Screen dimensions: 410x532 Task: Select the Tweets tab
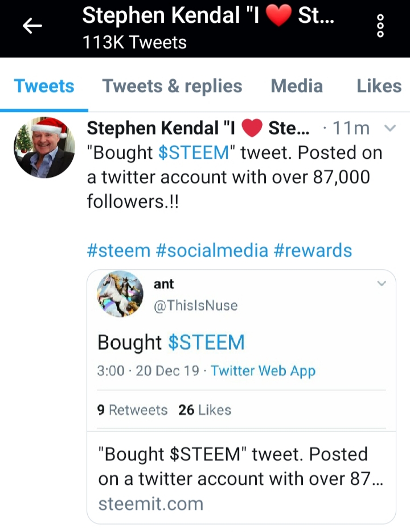[x=44, y=86]
